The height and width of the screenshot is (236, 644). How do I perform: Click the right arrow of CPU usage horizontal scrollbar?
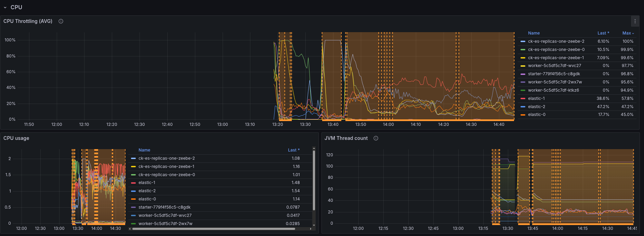tap(311, 229)
